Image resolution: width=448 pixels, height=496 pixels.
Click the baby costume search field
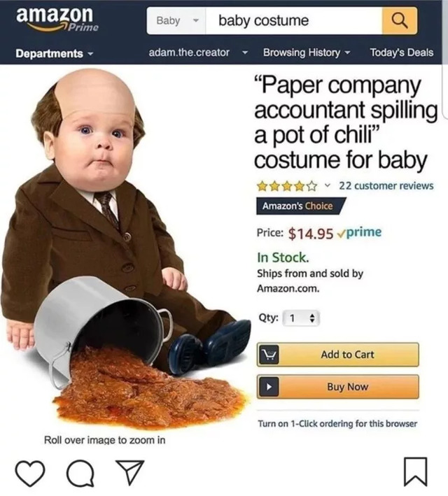pos(294,21)
